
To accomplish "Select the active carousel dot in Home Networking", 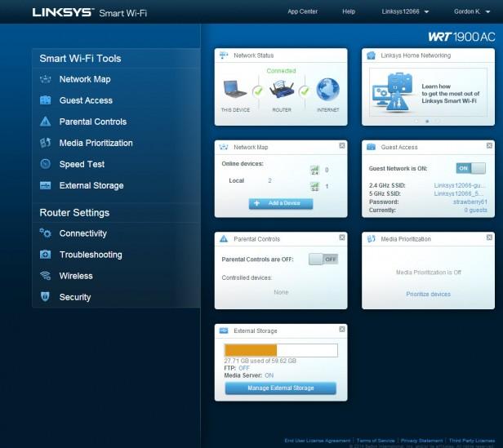I will click(427, 122).
